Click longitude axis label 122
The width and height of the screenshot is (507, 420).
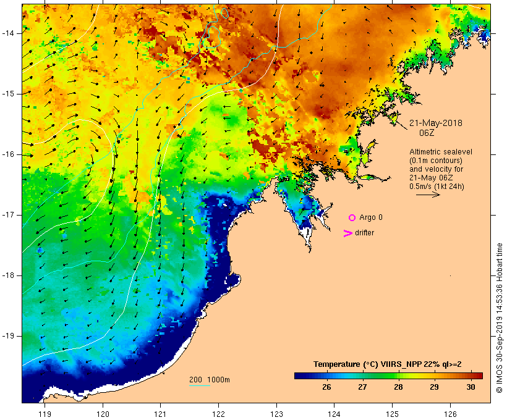219,414
